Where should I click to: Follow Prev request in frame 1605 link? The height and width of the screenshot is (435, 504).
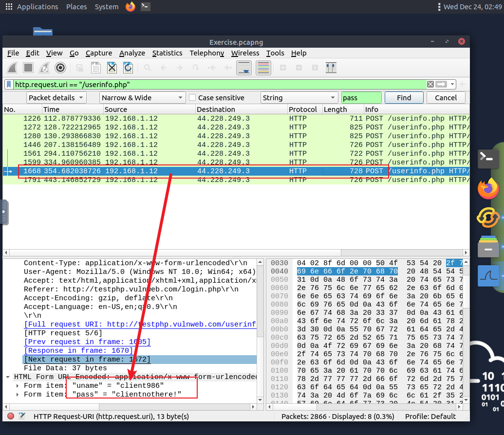pyautogui.click(x=87, y=342)
